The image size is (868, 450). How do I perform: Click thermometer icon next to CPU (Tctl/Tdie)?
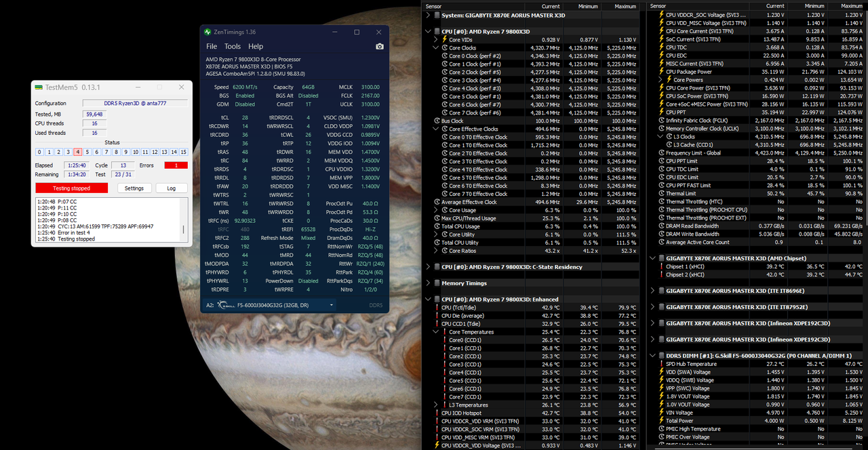coord(437,308)
